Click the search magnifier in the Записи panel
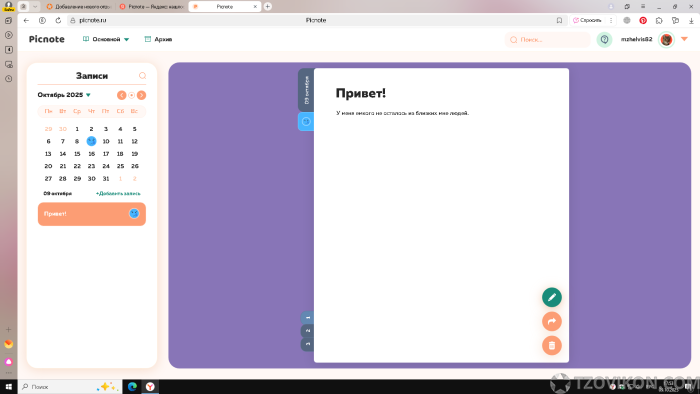 pos(142,76)
